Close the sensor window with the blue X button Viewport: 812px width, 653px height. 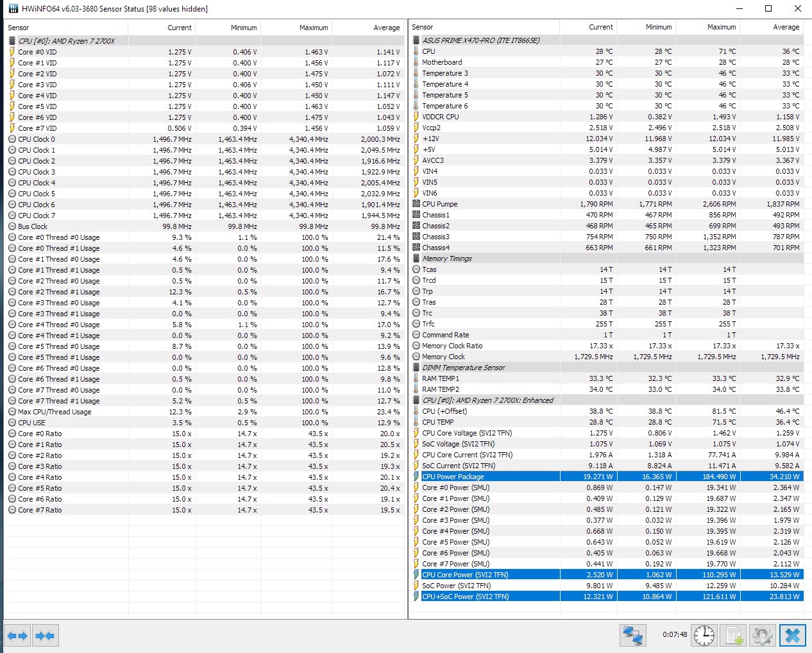(x=792, y=635)
